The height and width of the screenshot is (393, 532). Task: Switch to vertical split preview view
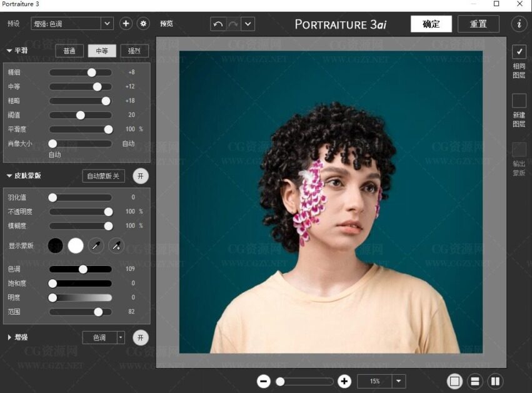(x=495, y=381)
